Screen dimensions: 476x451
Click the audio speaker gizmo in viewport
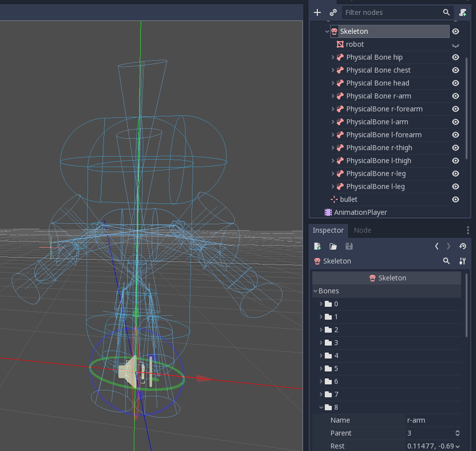coord(127,372)
